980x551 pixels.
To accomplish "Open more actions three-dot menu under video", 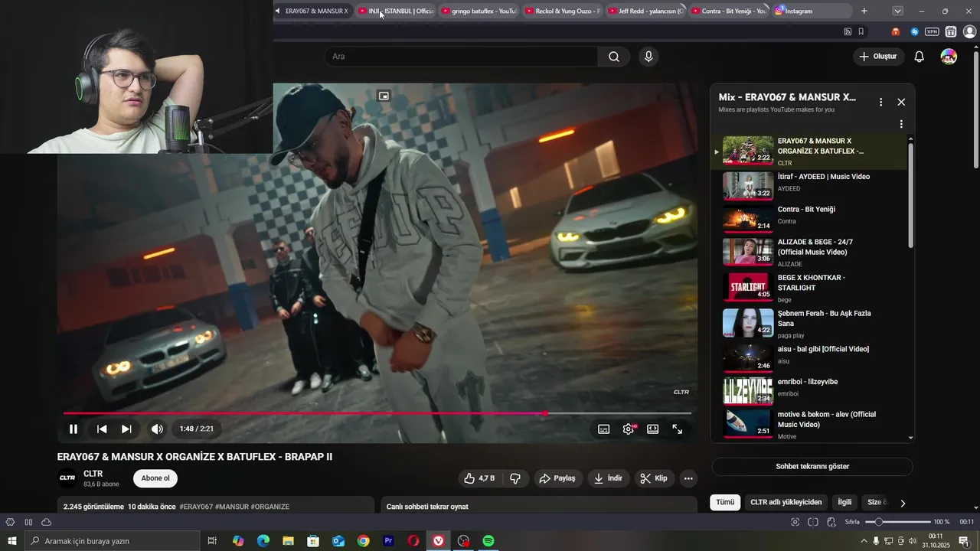I will [x=688, y=478].
